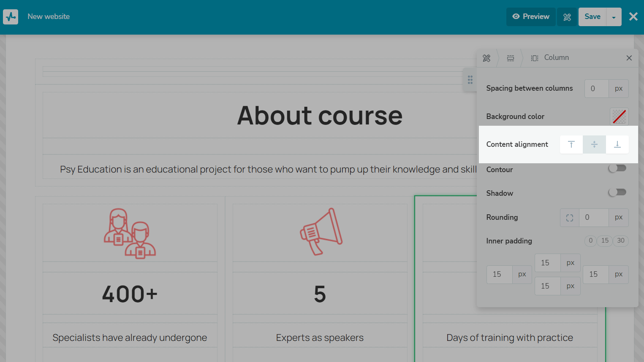Click the Spacing between columns input field
Viewport: 644px width, 362px height.
click(596, 89)
